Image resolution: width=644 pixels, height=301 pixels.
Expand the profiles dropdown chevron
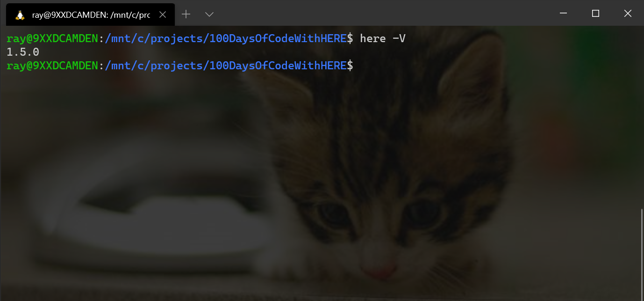point(209,14)
